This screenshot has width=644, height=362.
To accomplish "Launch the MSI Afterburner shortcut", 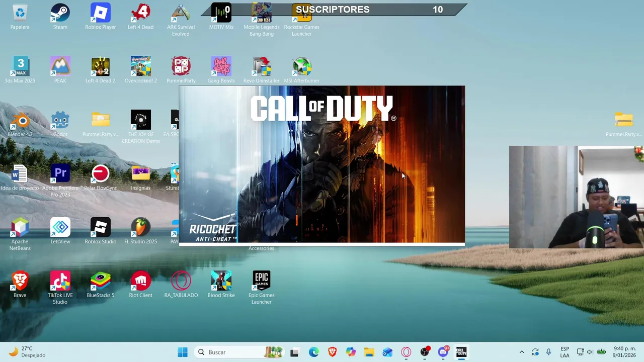I will [x=301, y=70].
